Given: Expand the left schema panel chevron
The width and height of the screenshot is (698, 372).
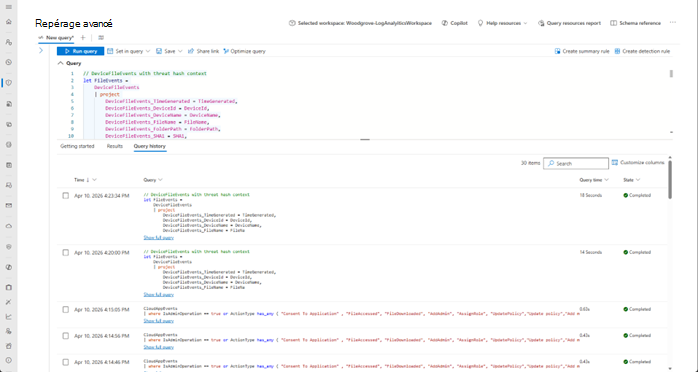Looking at the screenshot, I should pyautogui.click(x=41, y=51).
